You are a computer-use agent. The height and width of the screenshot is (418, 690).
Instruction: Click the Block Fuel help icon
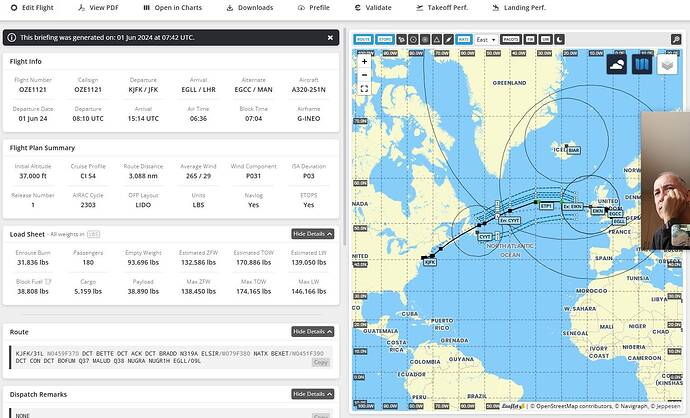click(x=48, y=282)
